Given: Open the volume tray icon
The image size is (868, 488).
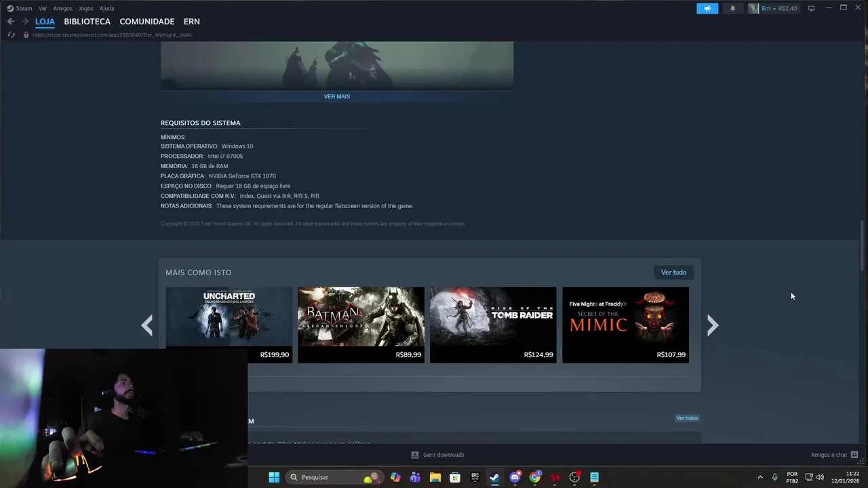Looking at the screenshot, I should coord(820,477).
